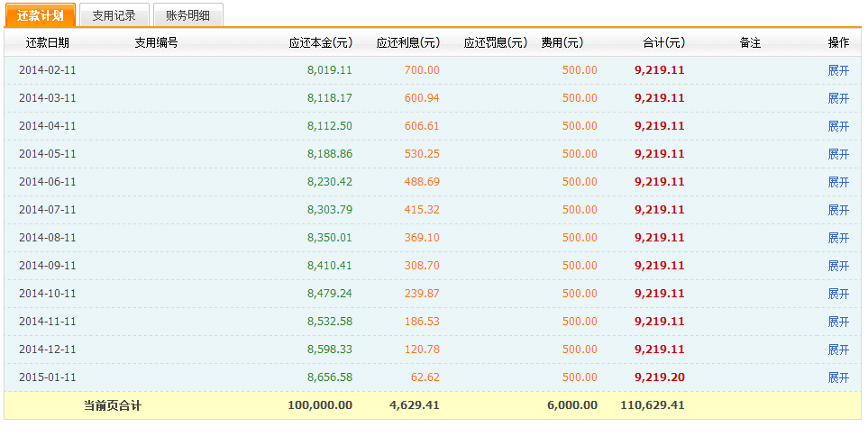868x445 pixels.
Task: Click interest amount 600.94
Action: click(422, 98)
